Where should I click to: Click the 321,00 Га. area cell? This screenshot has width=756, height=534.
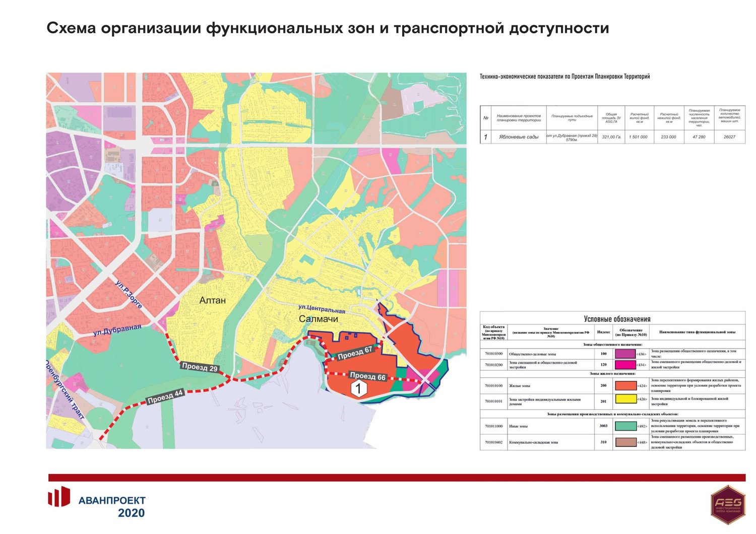pyautogui.click(x=611, y=137)
